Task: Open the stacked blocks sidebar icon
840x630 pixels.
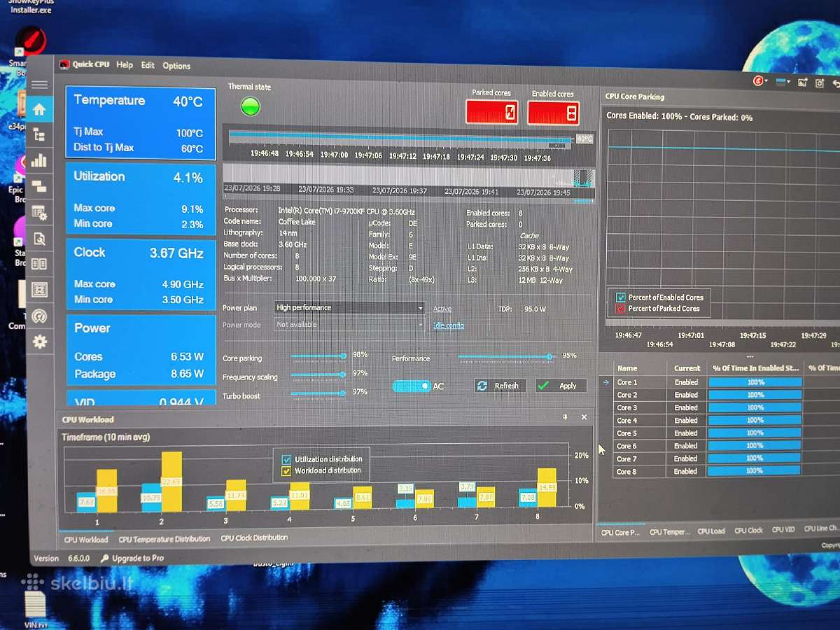Action: (x=39, y=186)
